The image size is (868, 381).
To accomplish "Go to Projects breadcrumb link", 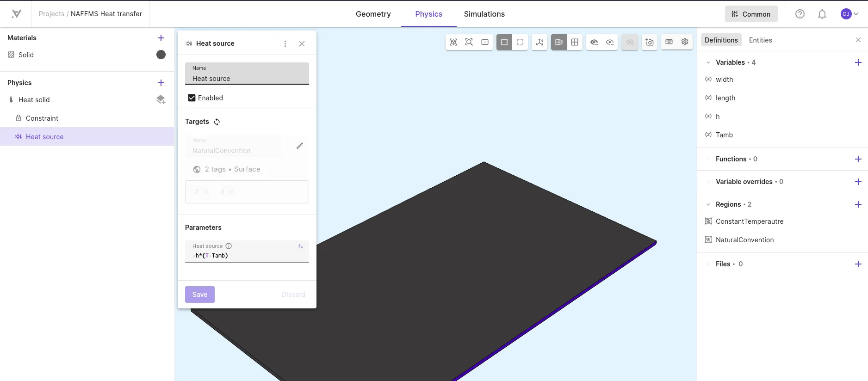I will [x=52, y=14].
